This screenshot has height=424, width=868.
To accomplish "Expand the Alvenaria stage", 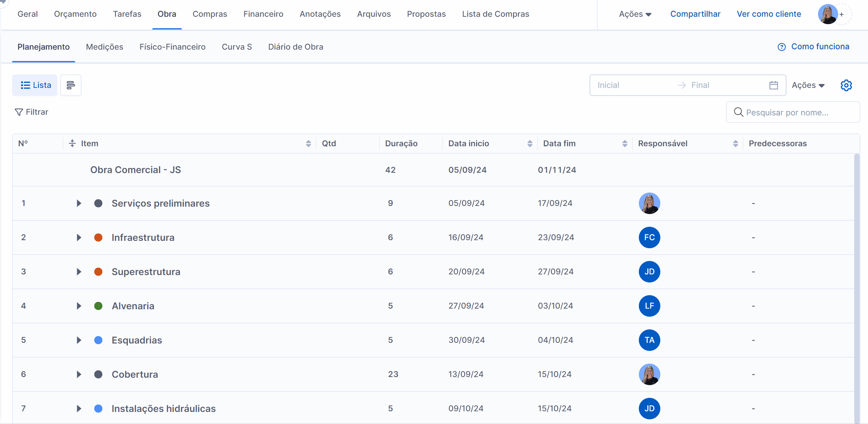I will click(79, 306).
